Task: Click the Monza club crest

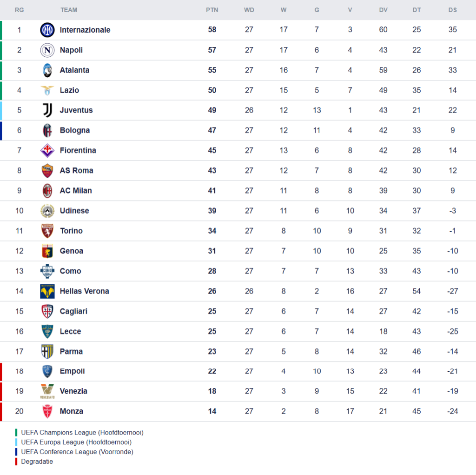Action: 47,411
